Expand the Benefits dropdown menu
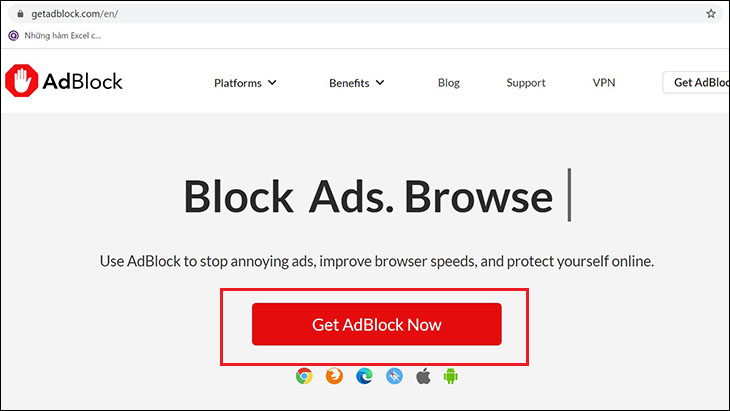This screenshot has width=730, height=411. (357, 83)
